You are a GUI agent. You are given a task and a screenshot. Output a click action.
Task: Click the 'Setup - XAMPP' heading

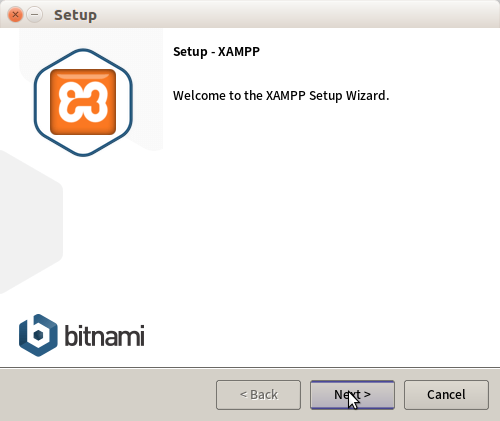click(216, 52)
